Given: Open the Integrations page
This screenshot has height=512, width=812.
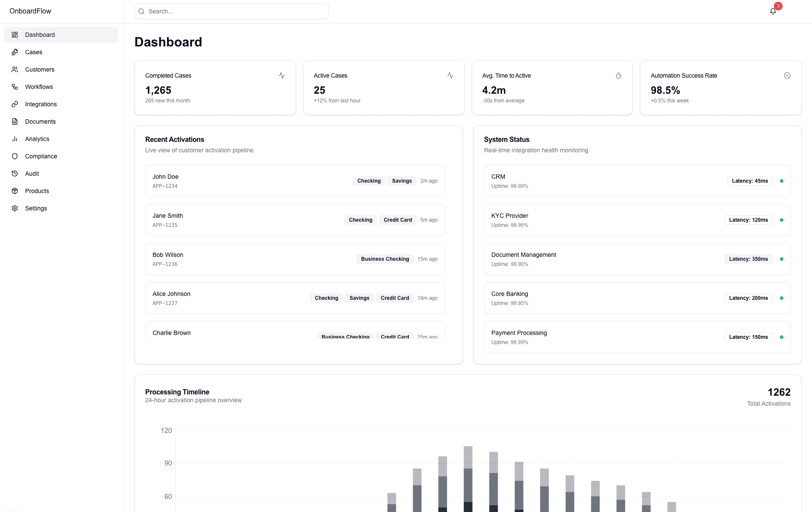Looking at the screenshot, I should (61, 104).
